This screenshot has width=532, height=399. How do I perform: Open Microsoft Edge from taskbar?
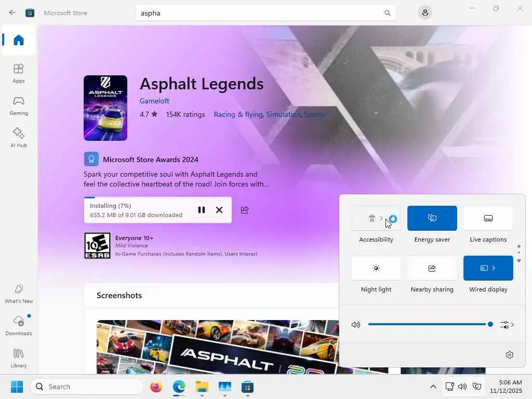pyautogui.click(x=179, y=387)
